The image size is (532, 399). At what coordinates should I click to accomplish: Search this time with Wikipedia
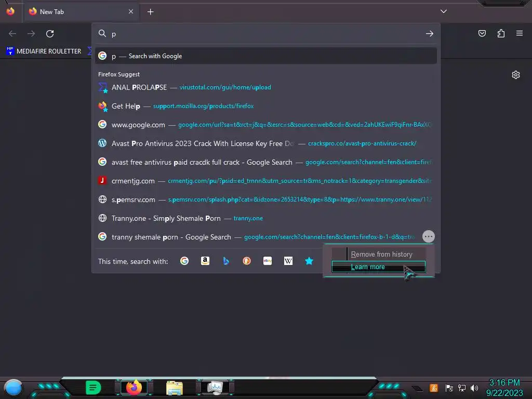(x=288, y=261)
